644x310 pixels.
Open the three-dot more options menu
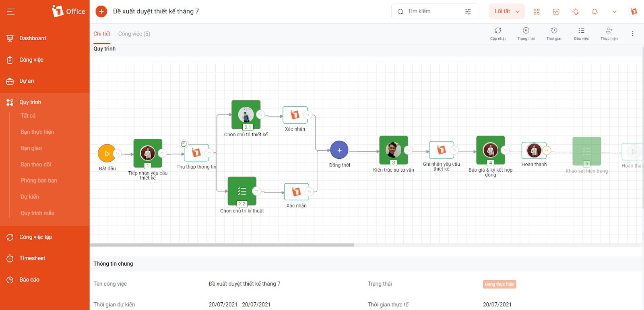tap(633, 34)
